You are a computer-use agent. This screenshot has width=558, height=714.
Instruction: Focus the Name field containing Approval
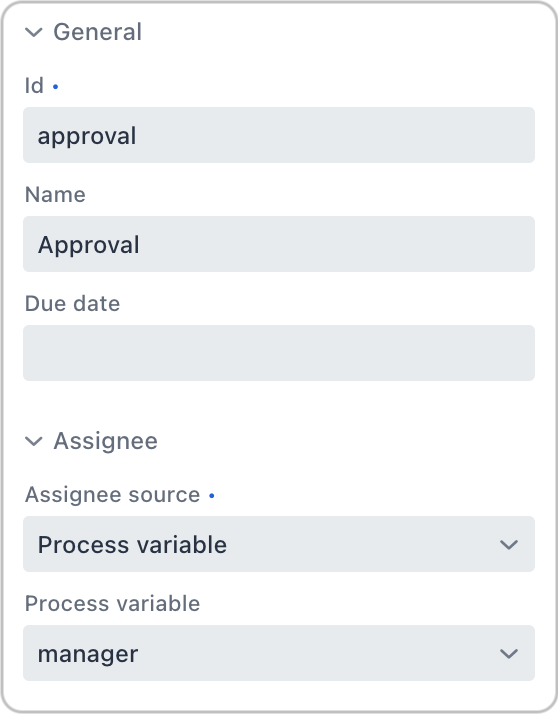click(279, 244)
